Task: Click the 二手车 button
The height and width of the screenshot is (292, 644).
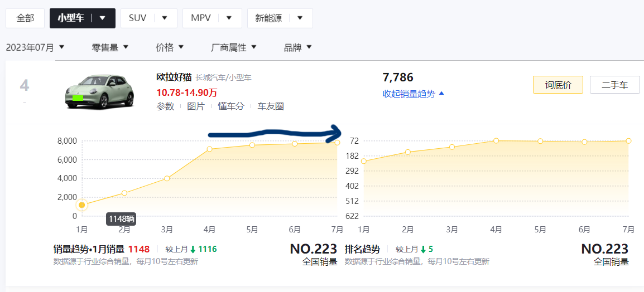Action: [x=615, y=85]
